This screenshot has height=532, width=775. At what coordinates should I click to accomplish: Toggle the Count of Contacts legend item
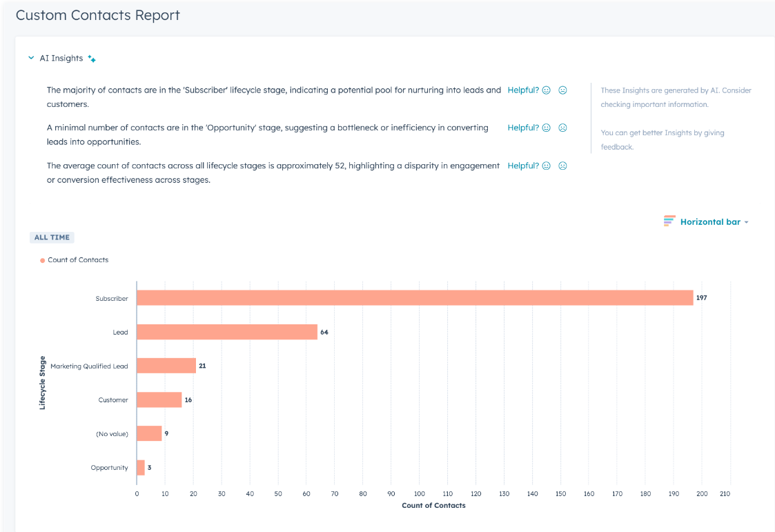click(x=74, y=259)
